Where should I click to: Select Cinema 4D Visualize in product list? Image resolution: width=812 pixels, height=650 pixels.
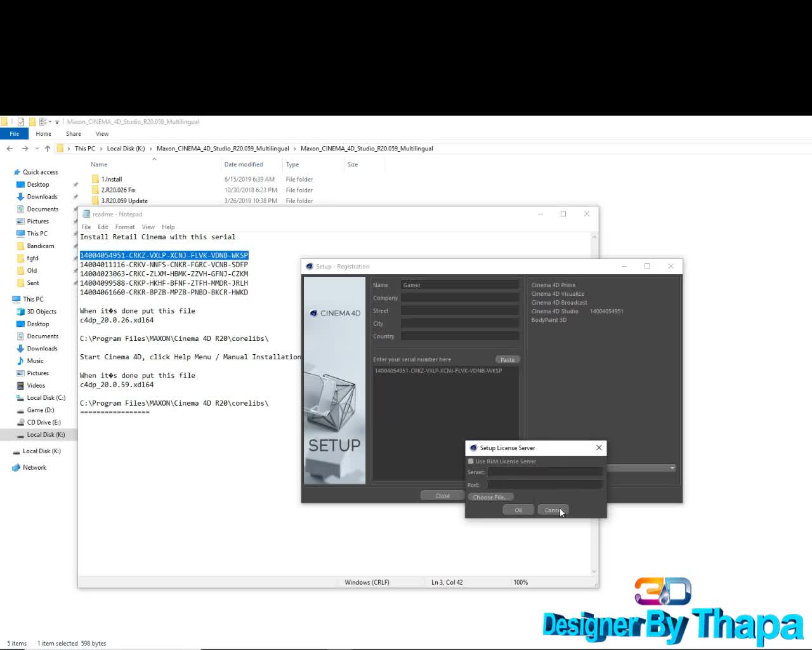(558, 294)
